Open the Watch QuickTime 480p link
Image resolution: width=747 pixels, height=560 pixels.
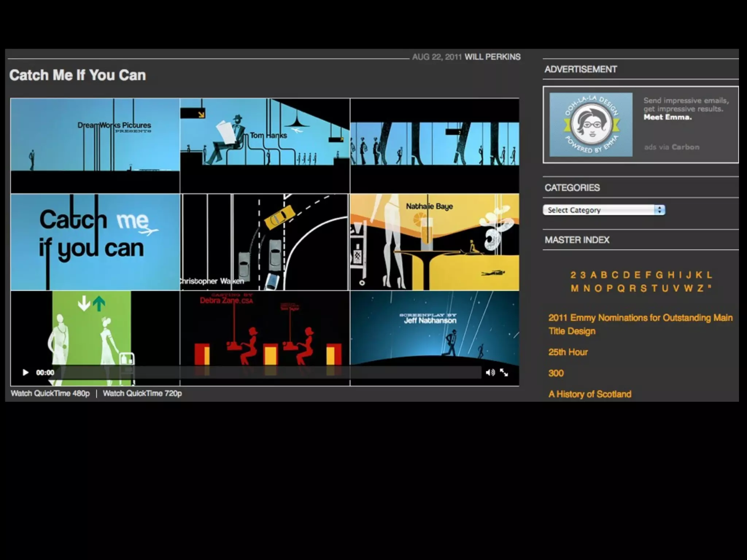pyautogui.click(x=50, y=393)
